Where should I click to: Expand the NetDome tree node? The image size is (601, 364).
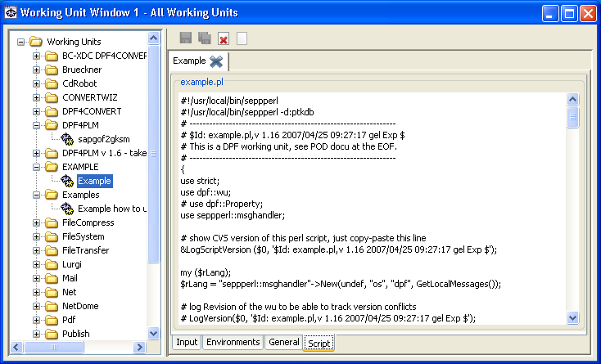[x=36, y=306]
